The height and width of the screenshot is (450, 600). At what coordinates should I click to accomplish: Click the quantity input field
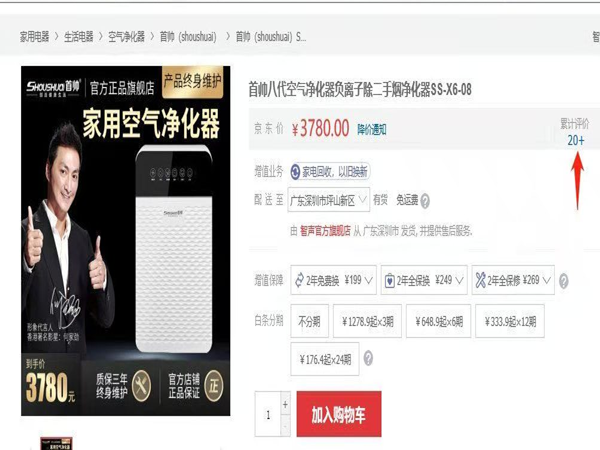268,414
